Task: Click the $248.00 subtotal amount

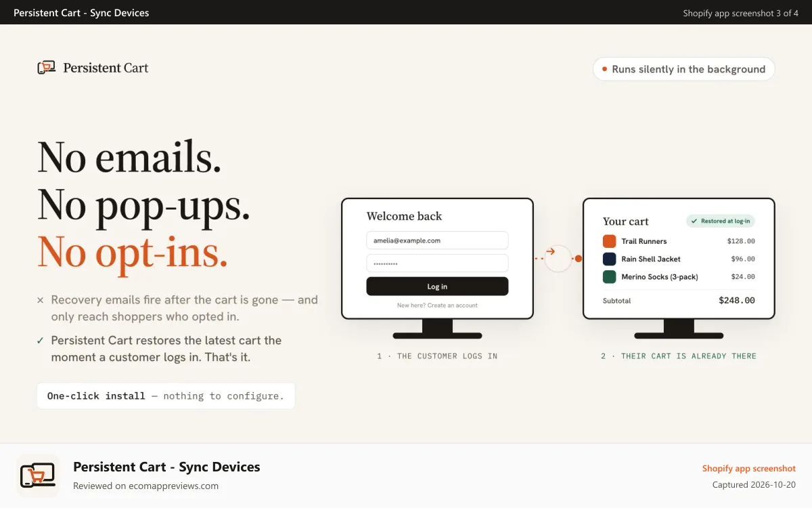Action: [737, 300]
